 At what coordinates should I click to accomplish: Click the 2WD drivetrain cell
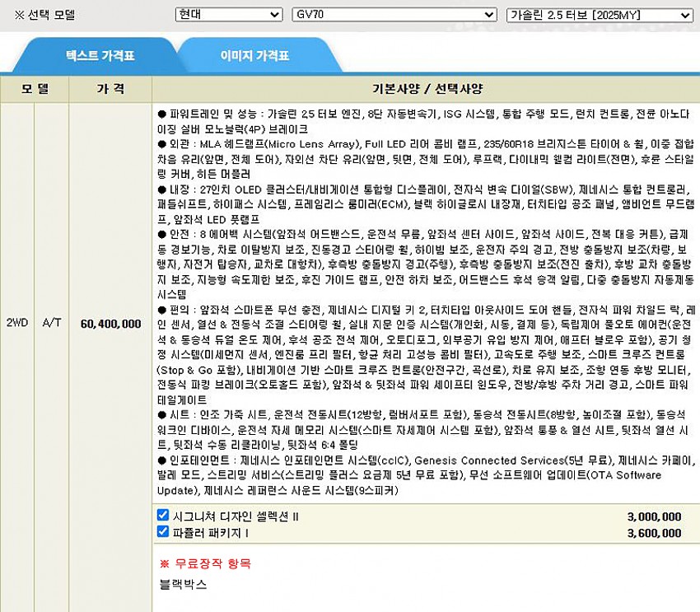pyautogui.click(x=17, y=324)
